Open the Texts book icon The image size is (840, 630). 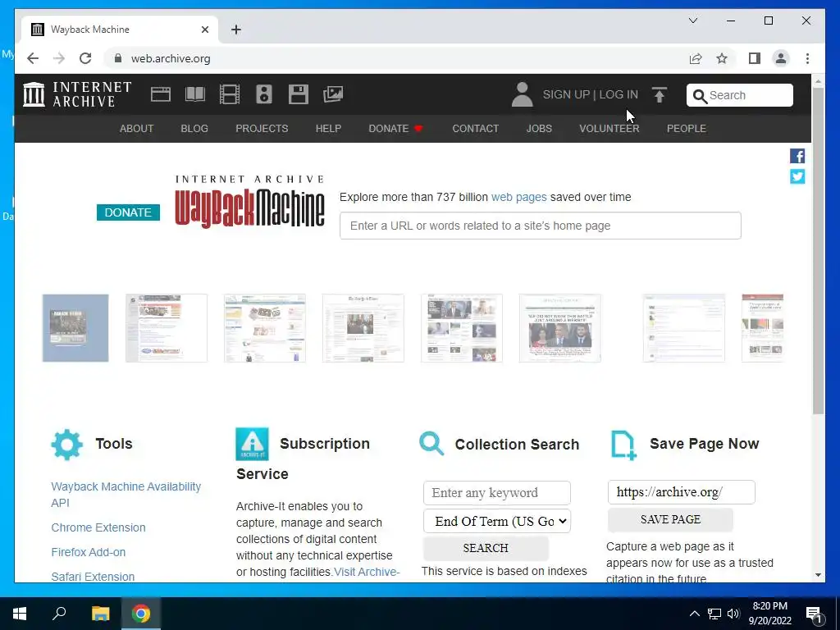tap(195, 94)
